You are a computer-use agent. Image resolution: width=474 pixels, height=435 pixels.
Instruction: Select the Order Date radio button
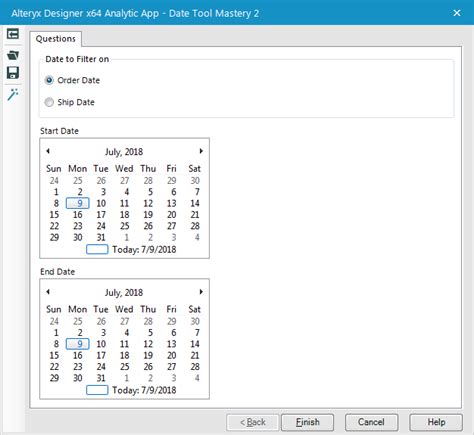[49, 80]
